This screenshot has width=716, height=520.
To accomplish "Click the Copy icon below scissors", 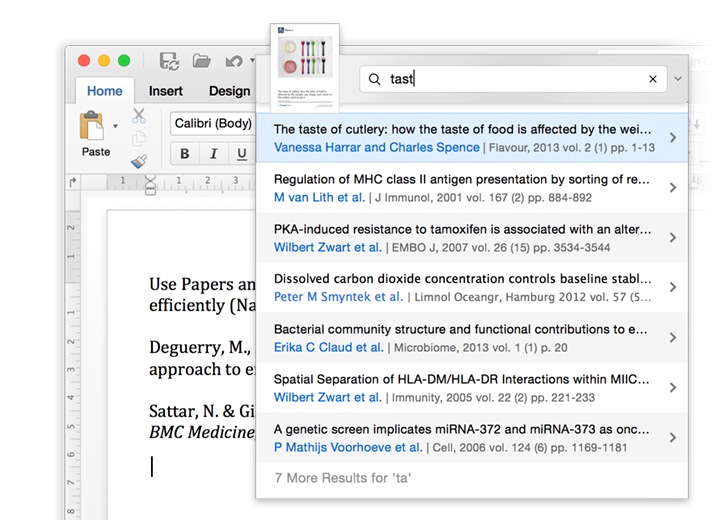I will click(x=139, y=138).
